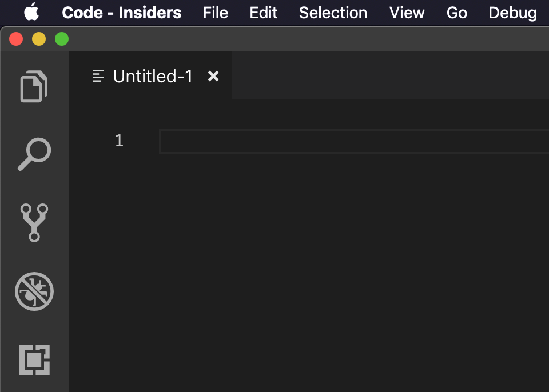Viewport: 549px width, 392px height.
Task: Click the green zoom window button
Action: [x=62, y=39]
